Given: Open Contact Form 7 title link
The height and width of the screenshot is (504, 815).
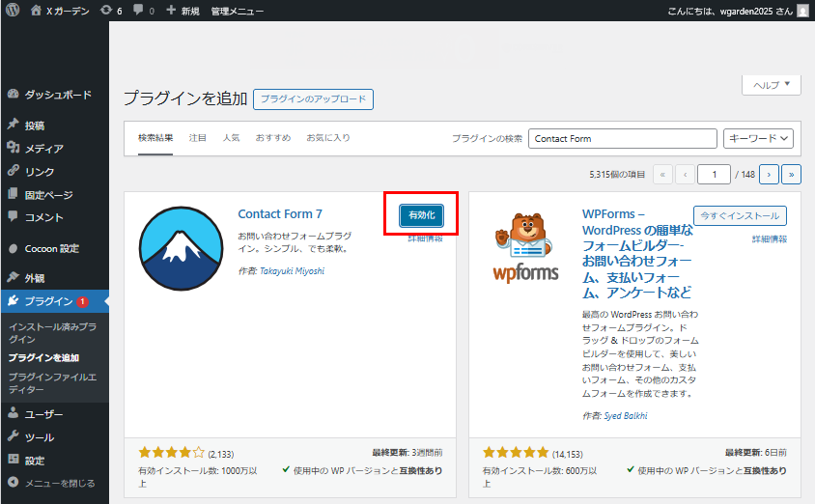Looking at the screenshot, I should tap(280, 214).
